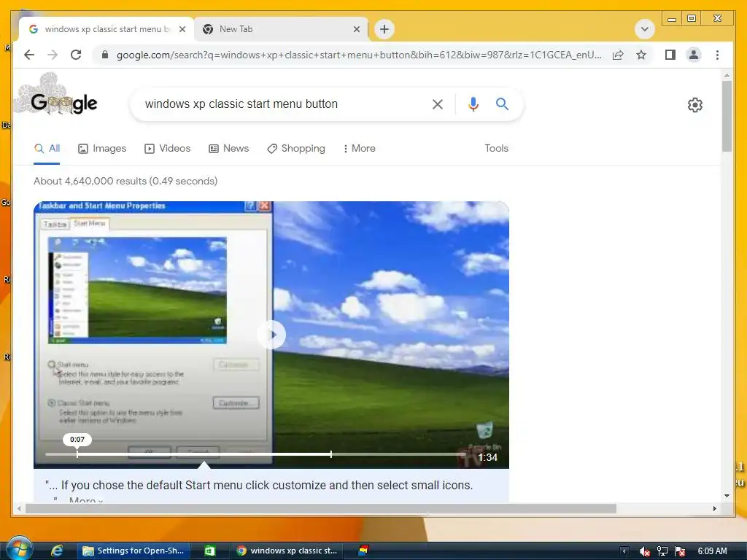The width and height of the screenshot is (747, 560).
Task: Open the Action Center flag tray icon
Action: pyautogui.click(x=680, y=551)
